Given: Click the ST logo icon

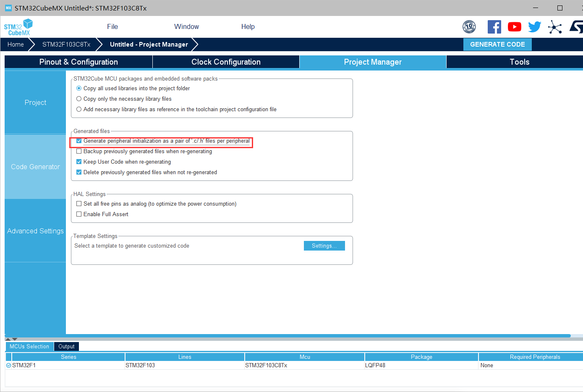Looking at the screenshot, I should 576,27.
